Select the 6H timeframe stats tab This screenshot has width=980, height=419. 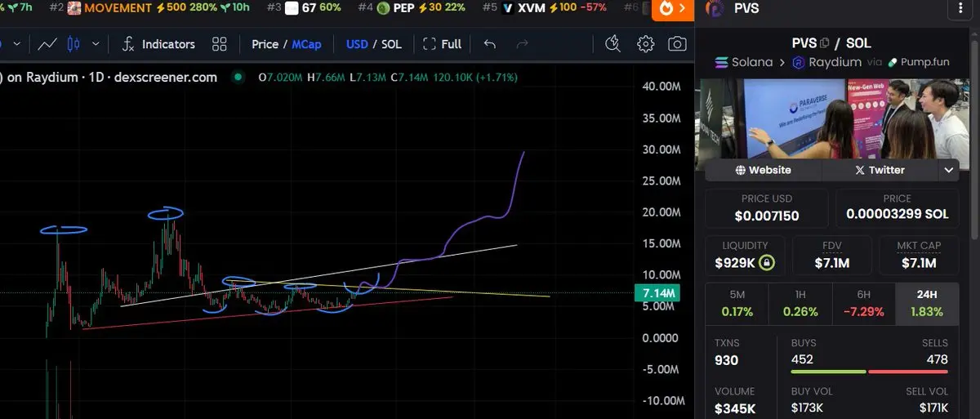(864, 302)
